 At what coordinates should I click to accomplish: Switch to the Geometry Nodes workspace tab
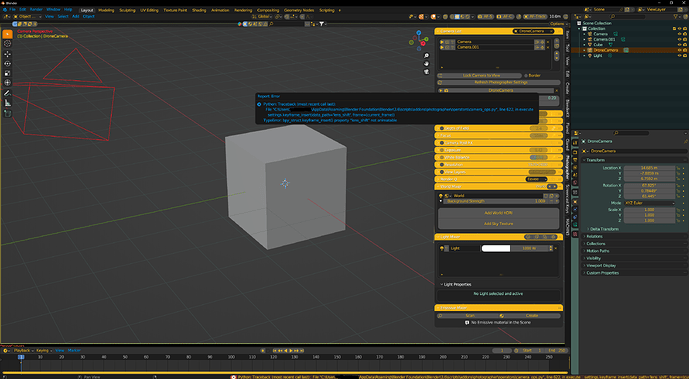pos(299,10)
